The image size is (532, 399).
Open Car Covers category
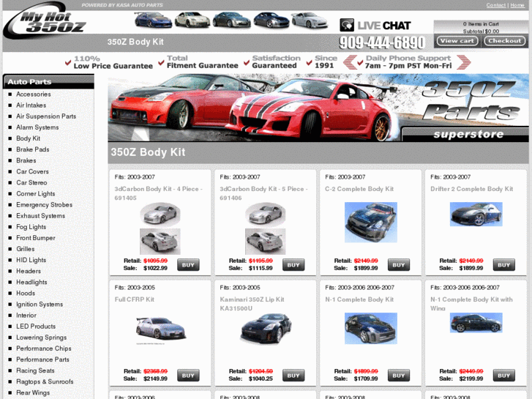[33, 171]
